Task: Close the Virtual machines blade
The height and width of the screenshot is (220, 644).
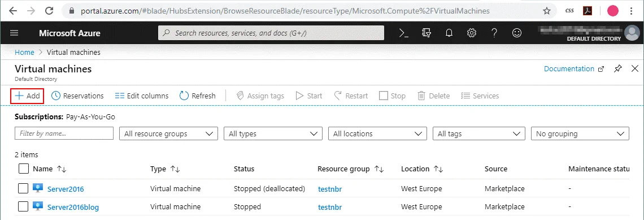Action: tap(634, 68)
